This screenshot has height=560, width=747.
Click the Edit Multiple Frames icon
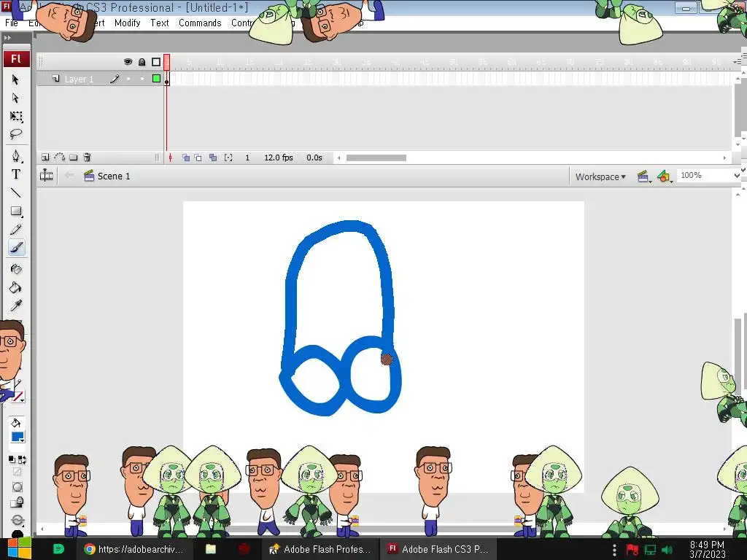click(213, 157)
